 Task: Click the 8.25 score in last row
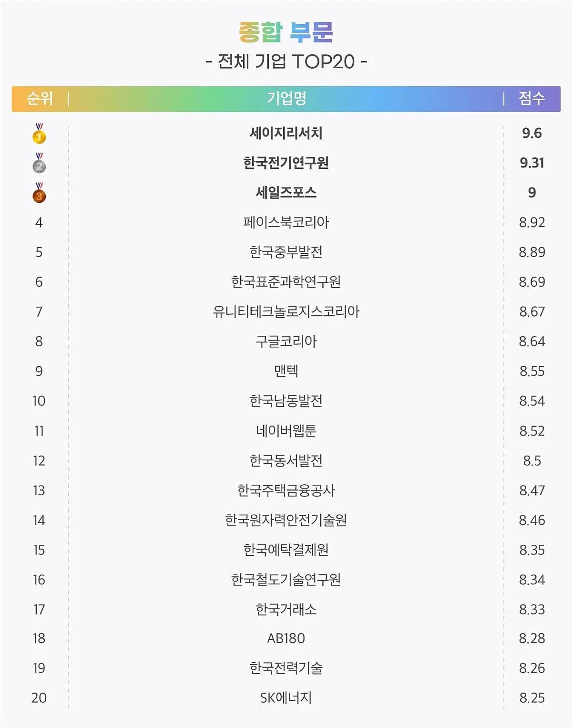(x=531, y=698)
